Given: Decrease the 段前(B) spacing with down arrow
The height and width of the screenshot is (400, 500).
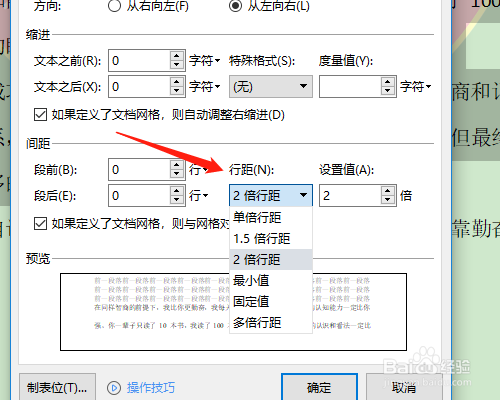Looking at the screenshot, I should [x=177, y=174].
